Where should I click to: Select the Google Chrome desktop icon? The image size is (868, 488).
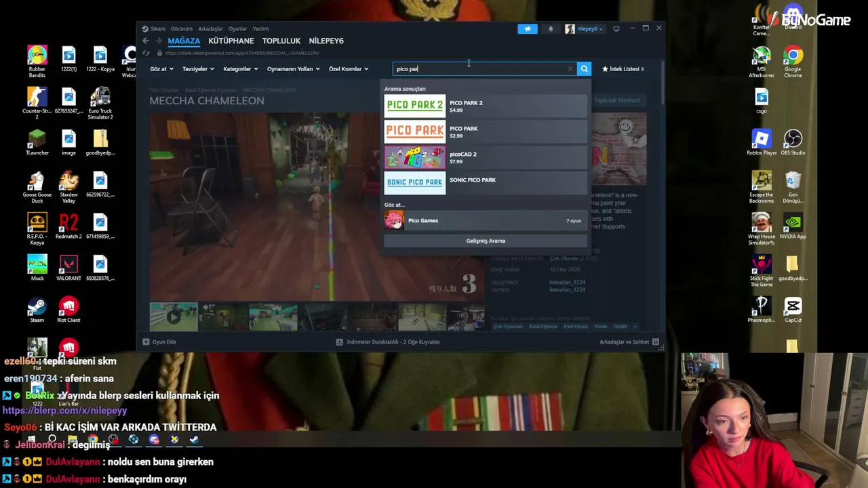[793, 62]
